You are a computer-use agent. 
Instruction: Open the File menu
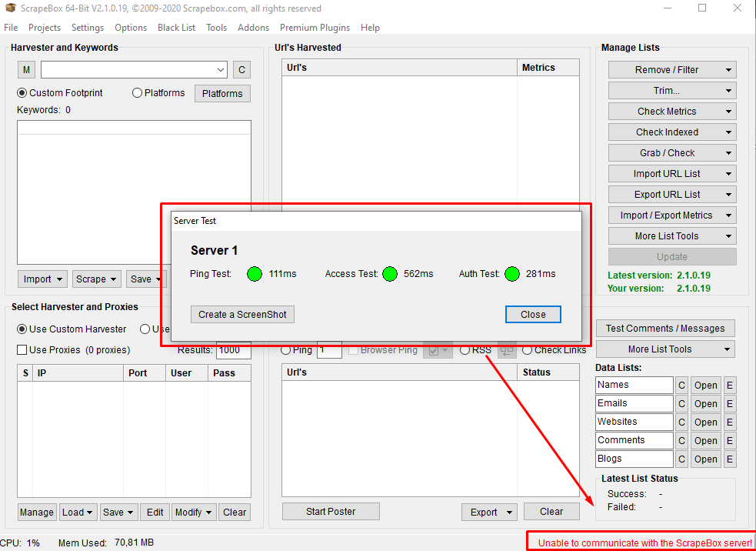tap(11, 28)
